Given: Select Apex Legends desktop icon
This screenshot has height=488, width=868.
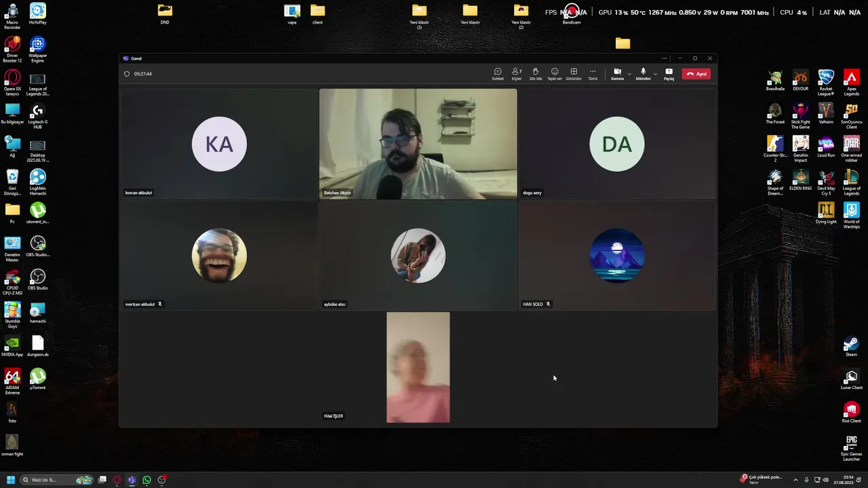Looking at the screenshot, I should 851,83.
